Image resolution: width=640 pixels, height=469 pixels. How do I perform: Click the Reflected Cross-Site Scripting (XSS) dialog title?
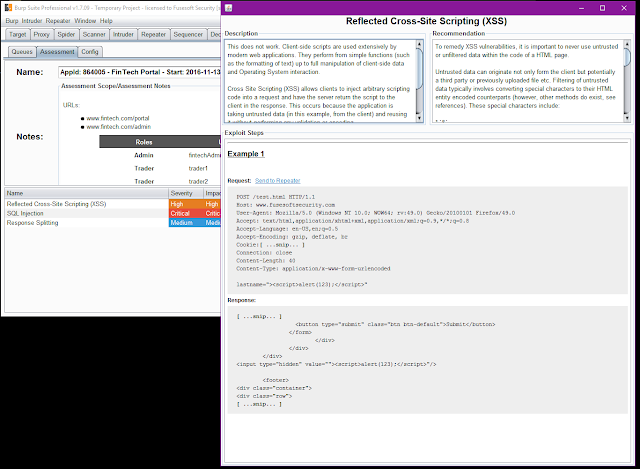point(426,21)
